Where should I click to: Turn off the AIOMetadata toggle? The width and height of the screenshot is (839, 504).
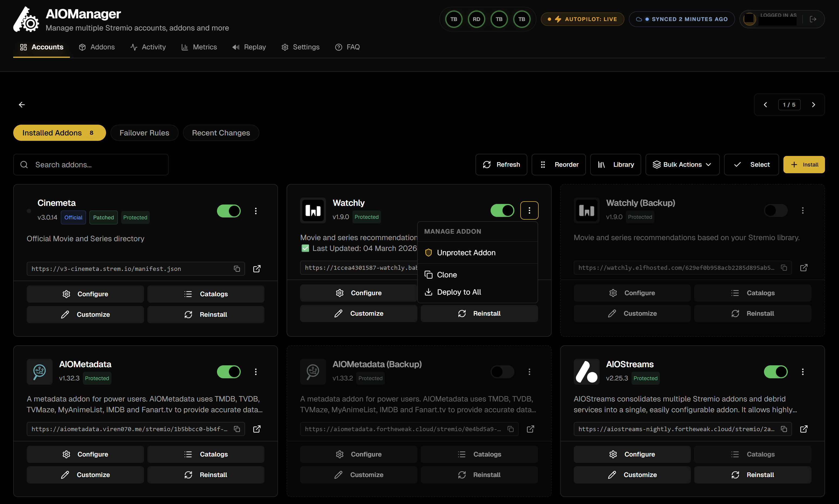pos(229,372)
